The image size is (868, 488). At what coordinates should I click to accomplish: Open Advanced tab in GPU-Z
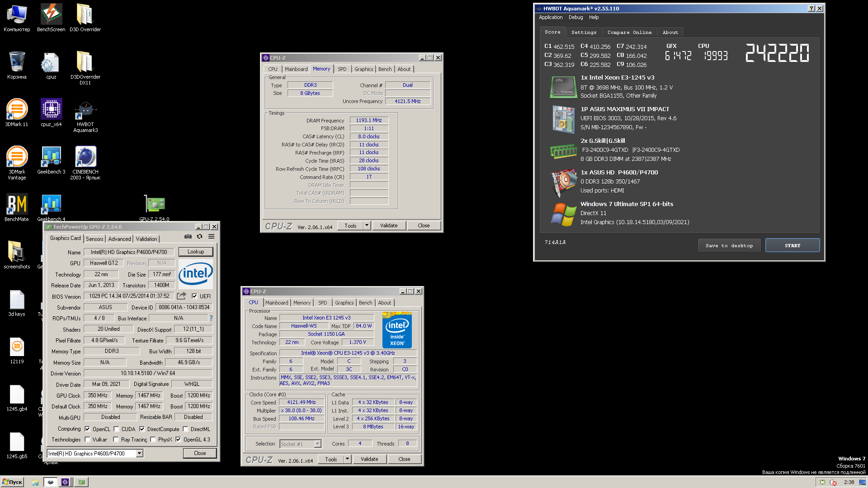(x=119, y=239)
